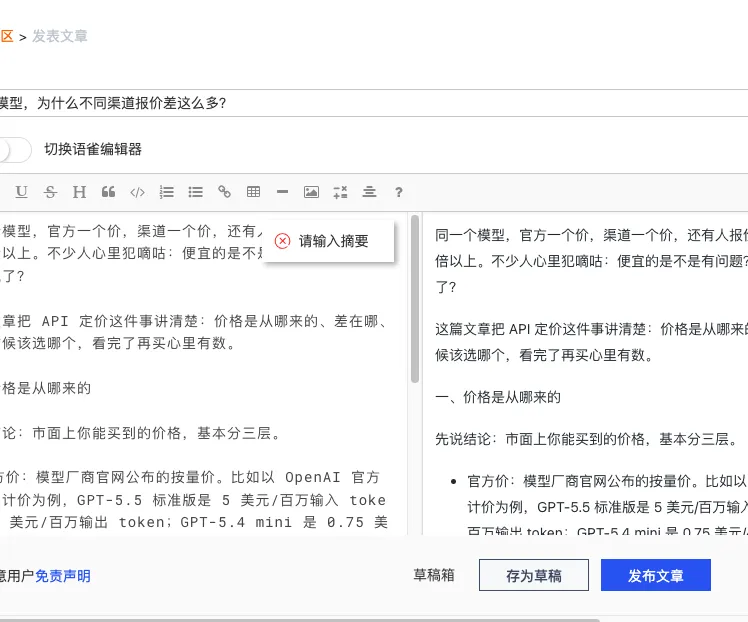This screenshot has height=622, width=748.
Task: Open the 免责声明 link
Action: click(x=62, y=576)
